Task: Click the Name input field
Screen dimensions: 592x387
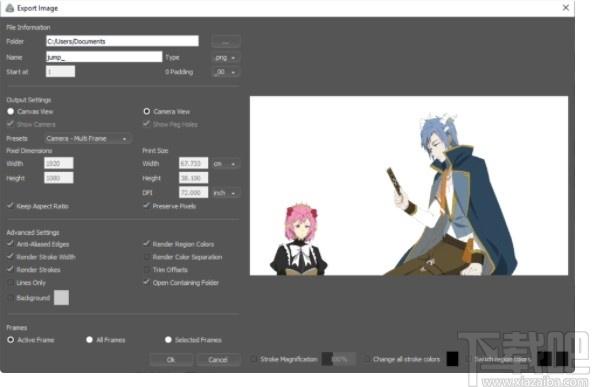Action: pos(104,57)
